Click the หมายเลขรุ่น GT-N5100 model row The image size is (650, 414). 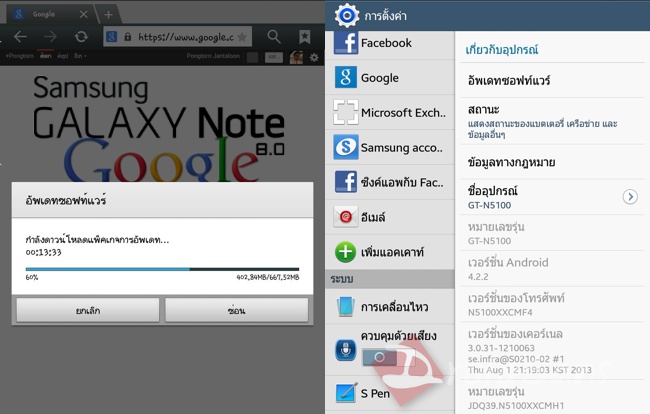[552, 233]
